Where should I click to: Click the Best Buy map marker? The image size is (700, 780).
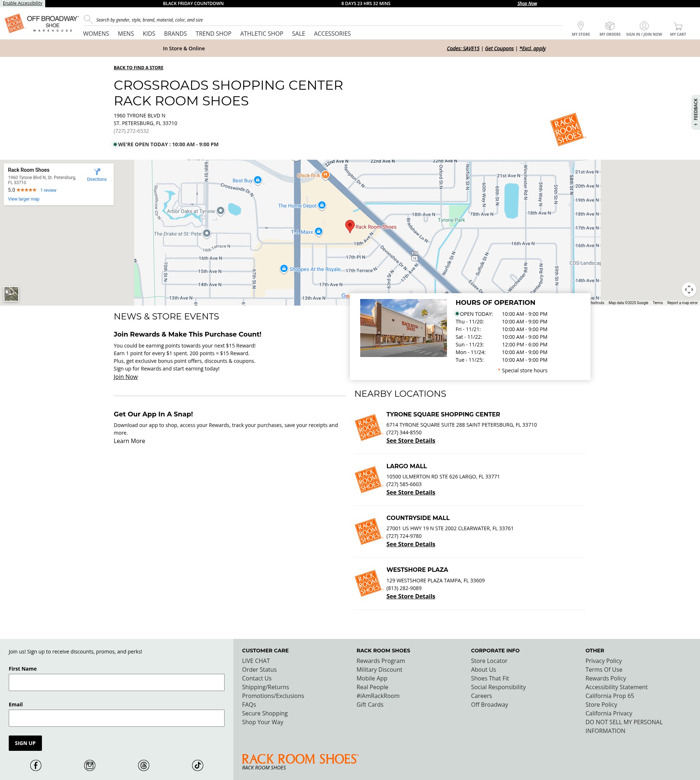[258, 180]
